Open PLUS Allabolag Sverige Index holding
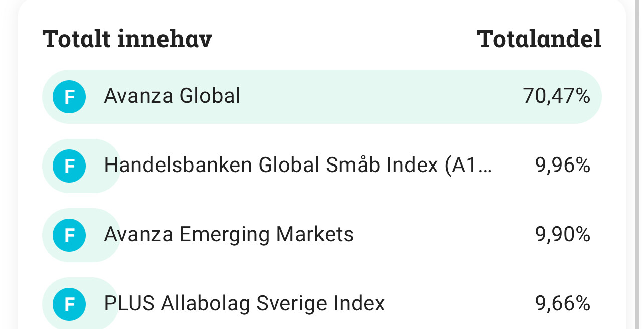The width and height of the screenshot is (644, 329). [x=244, y=303]
